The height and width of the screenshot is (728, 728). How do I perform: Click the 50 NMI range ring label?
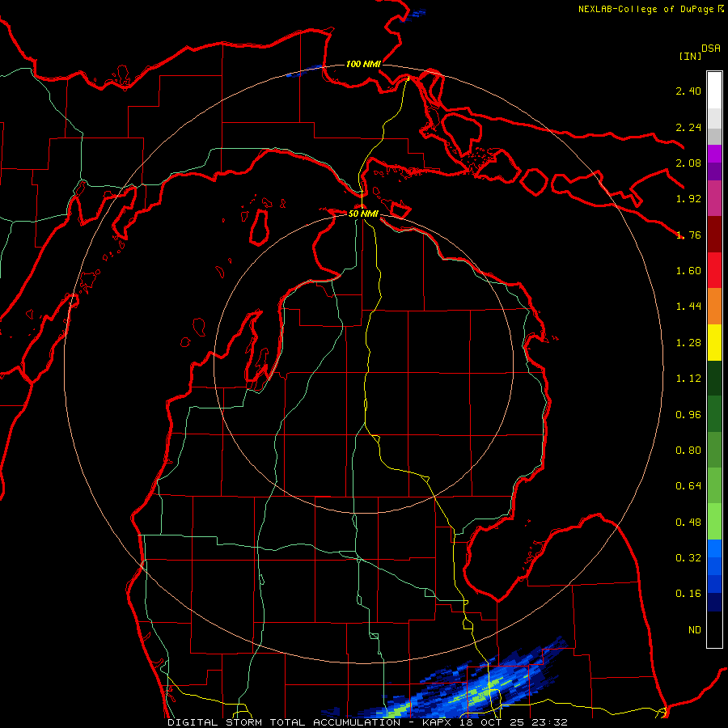[363, 214]
